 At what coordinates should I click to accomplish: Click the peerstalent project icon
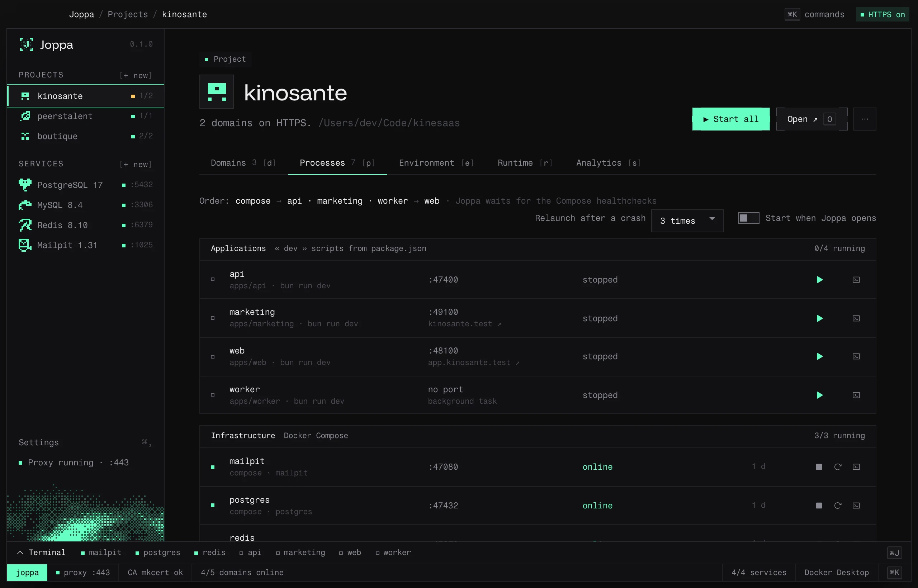pos(25,116)
